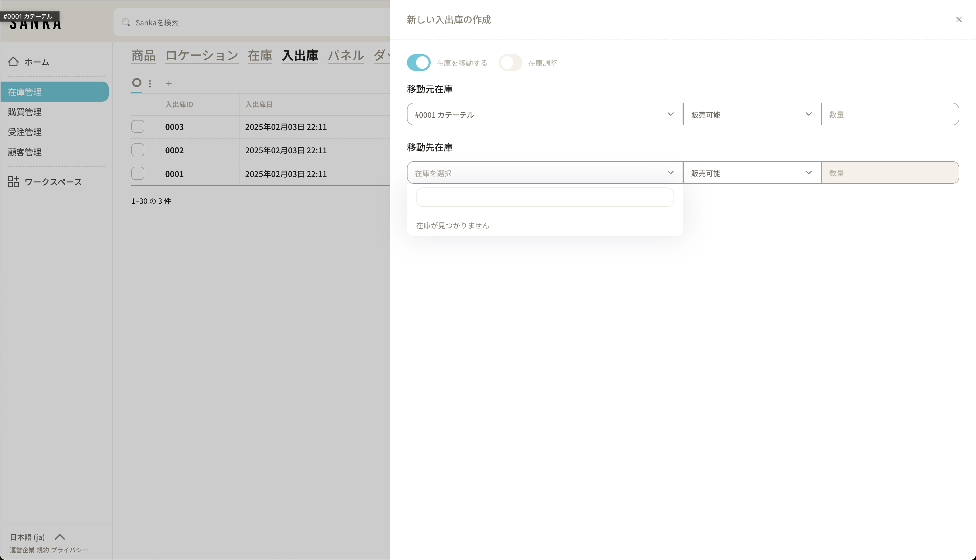Click the Workspace grid icon
976x560 pixels.
point(14,181)
